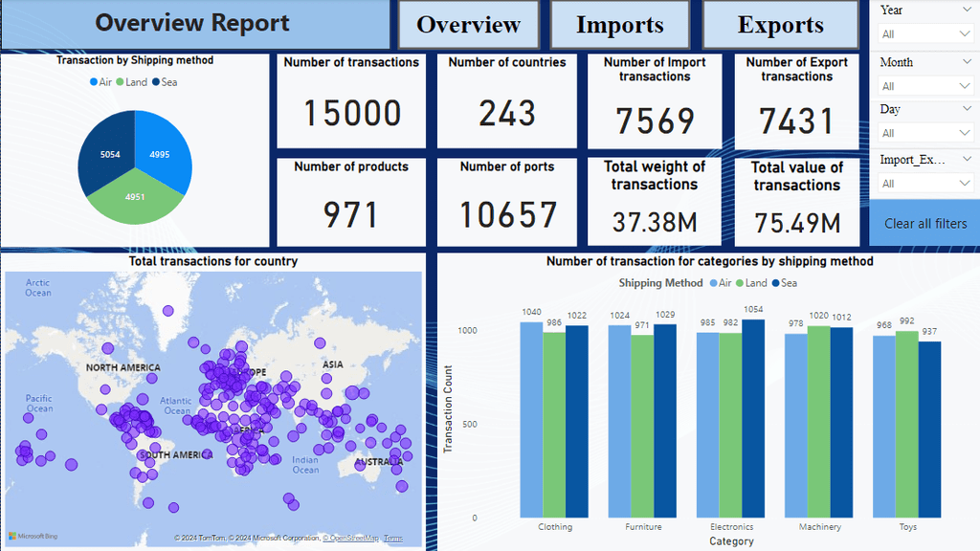
Task: Select the Air legend dot in bar chart
Action: tap(714, 283)
